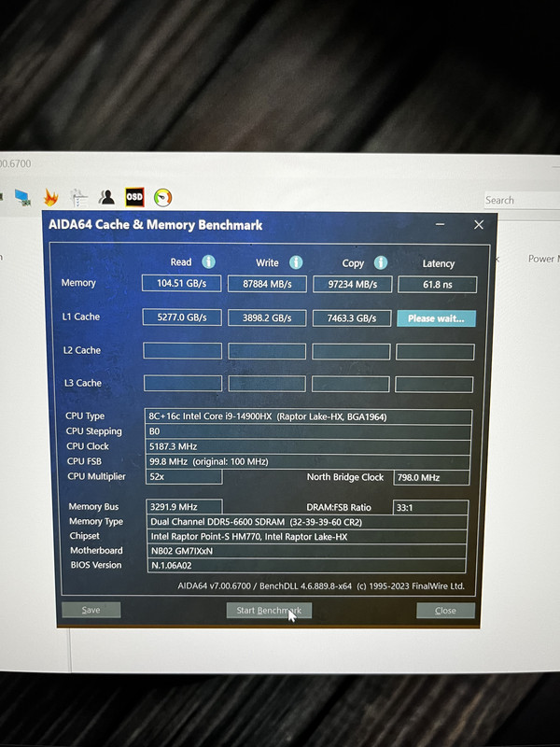
Task: Close the benchmark dialog with X
Action: click(479, 224)
